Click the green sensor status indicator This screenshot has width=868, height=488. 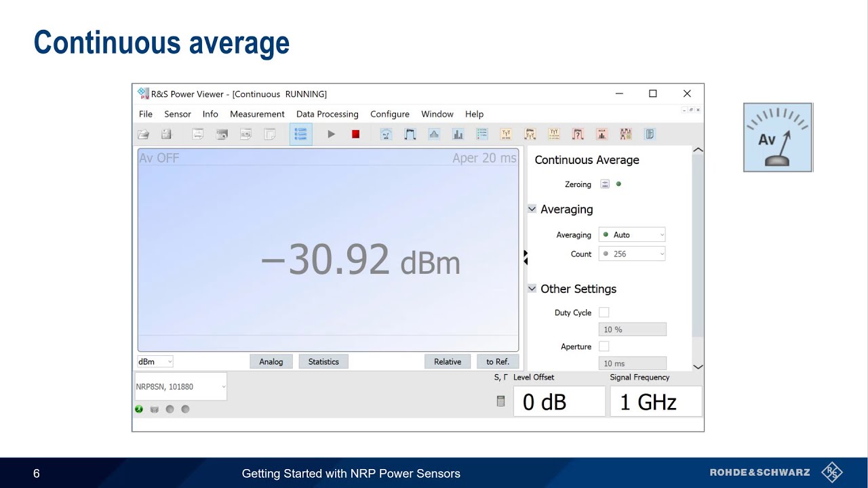click(x=139, y=409)
